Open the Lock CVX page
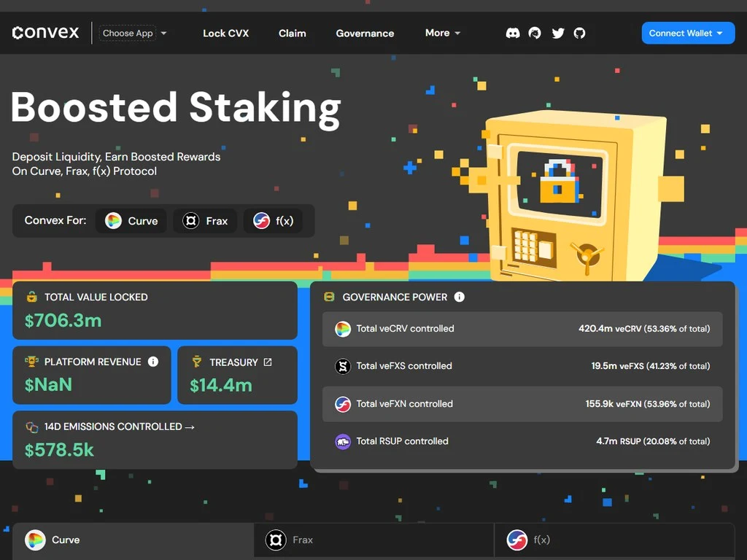The width and height of the screenshot is (747, 560). pos(226,34)
